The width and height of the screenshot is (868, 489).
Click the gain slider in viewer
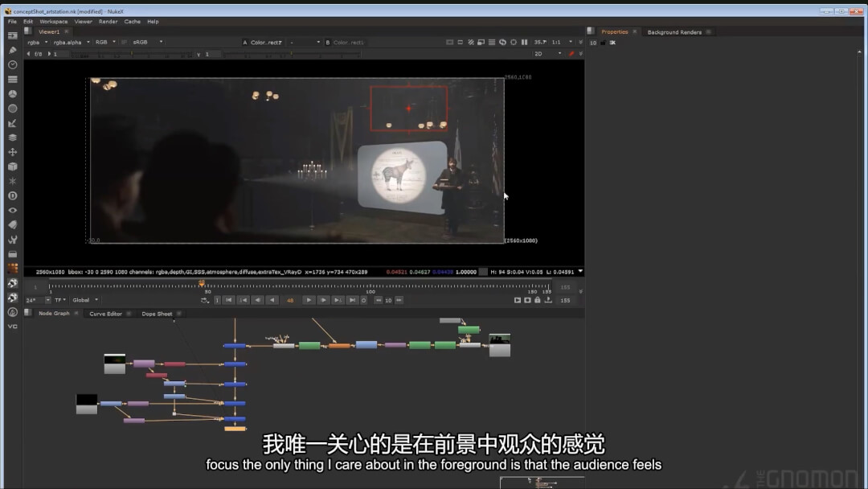coord(131,54)
